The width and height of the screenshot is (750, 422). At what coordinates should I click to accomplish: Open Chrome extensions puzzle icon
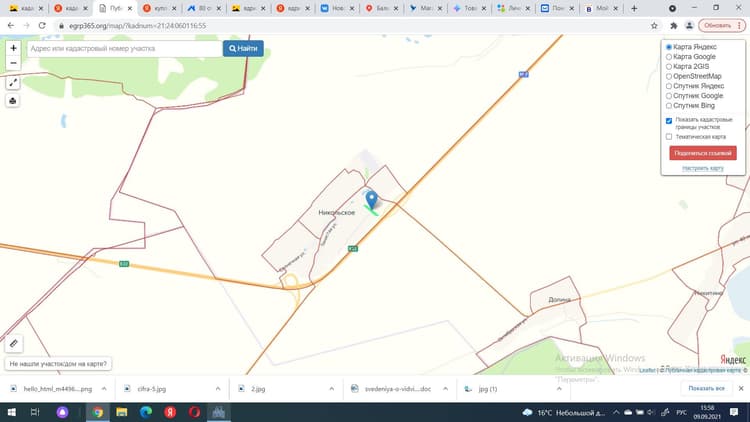[673, 25]
